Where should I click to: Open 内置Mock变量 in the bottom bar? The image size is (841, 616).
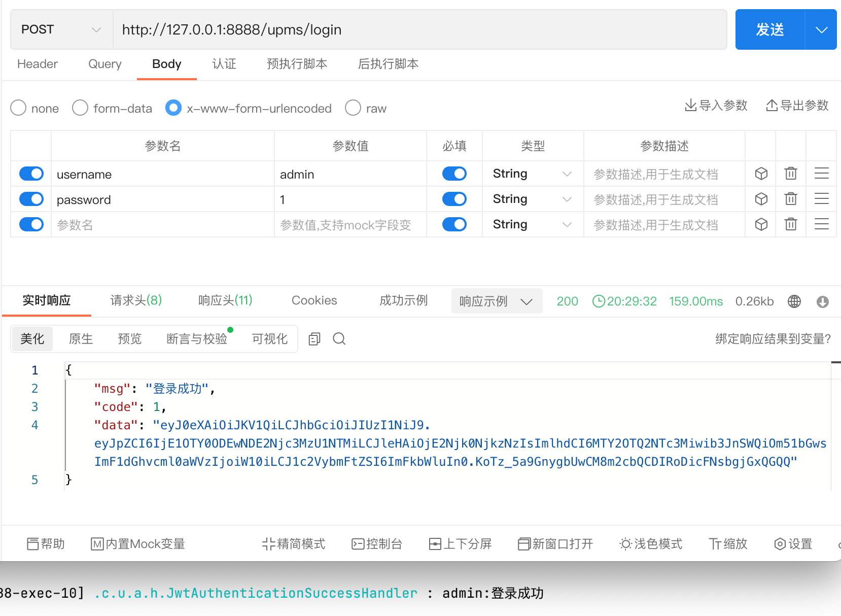(138, 544)
